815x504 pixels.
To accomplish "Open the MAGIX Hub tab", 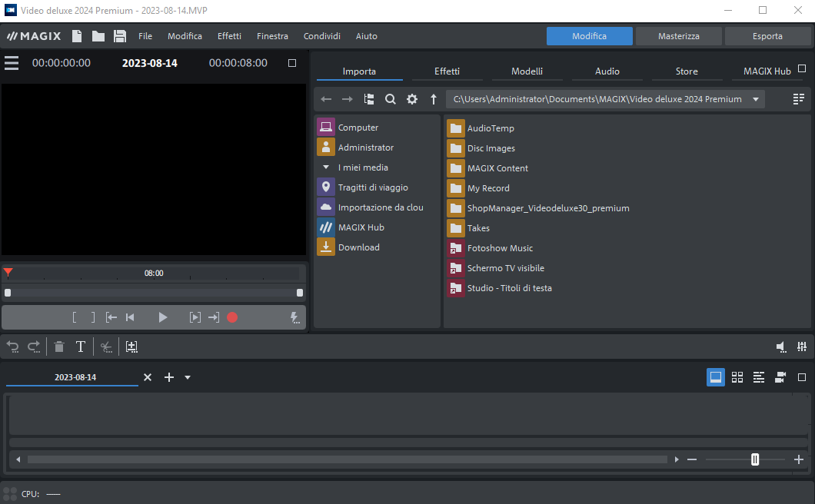I will pos(767,71).
